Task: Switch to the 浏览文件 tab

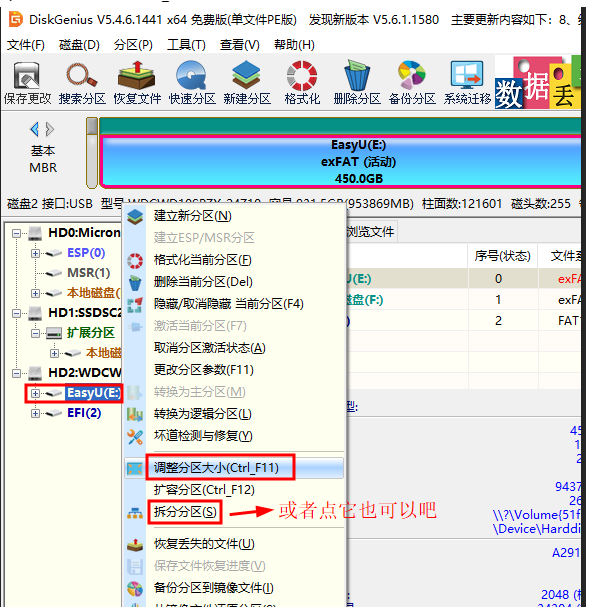Action: point(370,232)
